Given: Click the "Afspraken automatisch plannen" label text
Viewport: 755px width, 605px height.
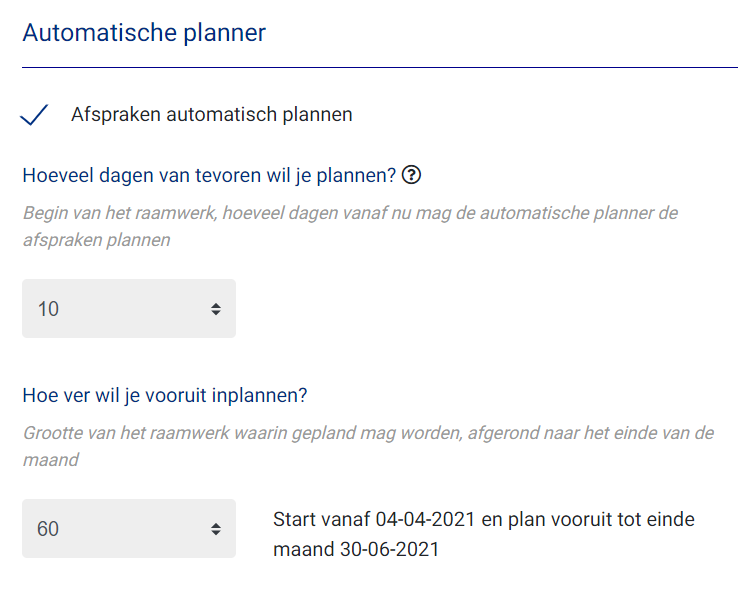Looking at the screenshot, I should pos(212,115).
